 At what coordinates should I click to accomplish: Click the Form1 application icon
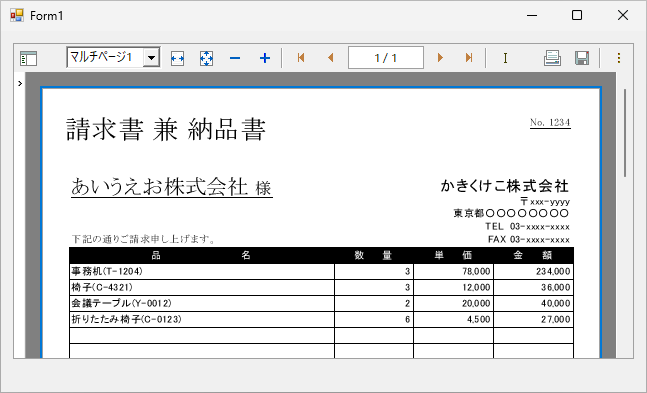(x=17, y=15)
